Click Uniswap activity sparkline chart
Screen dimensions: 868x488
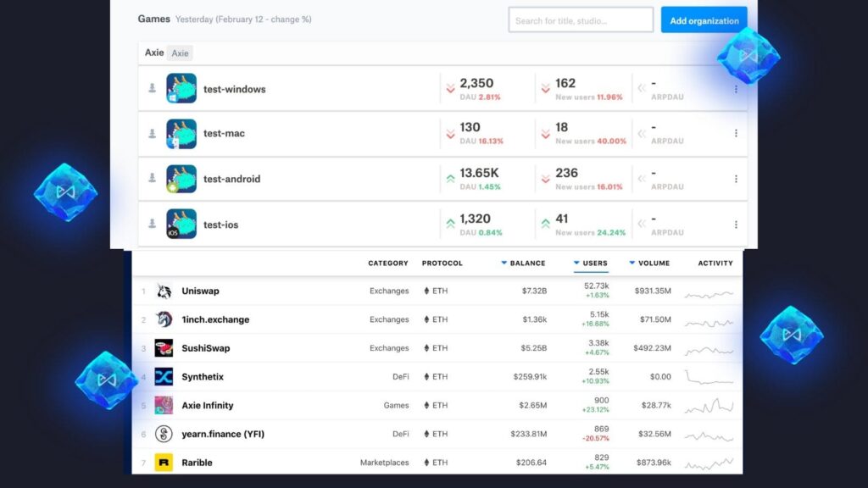[x=709, y=294]
